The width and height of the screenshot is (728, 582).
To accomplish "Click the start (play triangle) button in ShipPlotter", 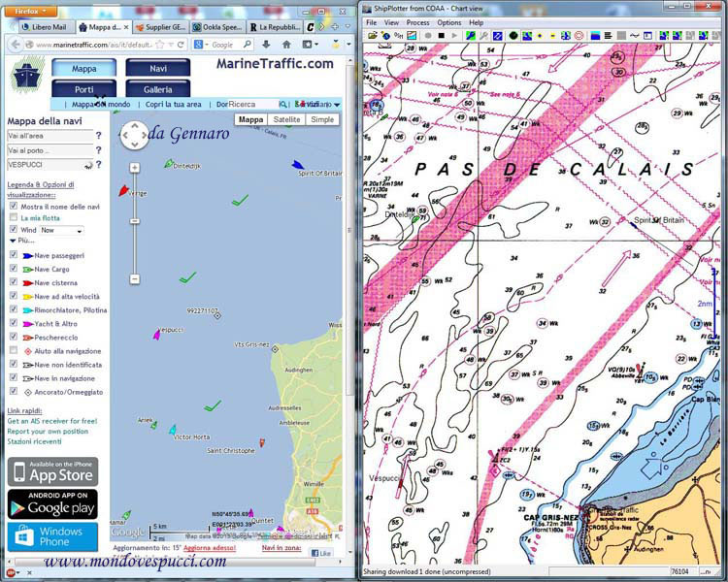I will (x=454, y=35).
